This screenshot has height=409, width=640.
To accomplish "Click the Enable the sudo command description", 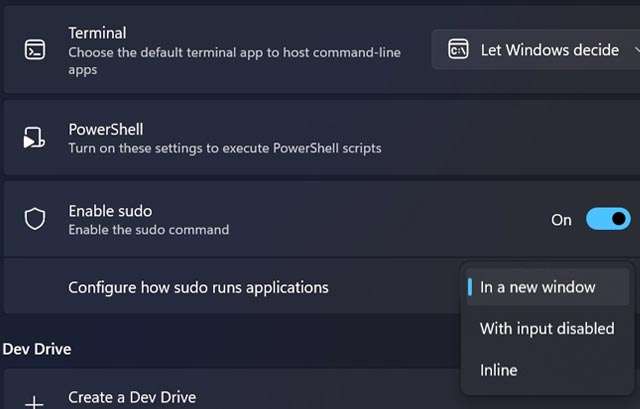I will [x=148, y=230].
